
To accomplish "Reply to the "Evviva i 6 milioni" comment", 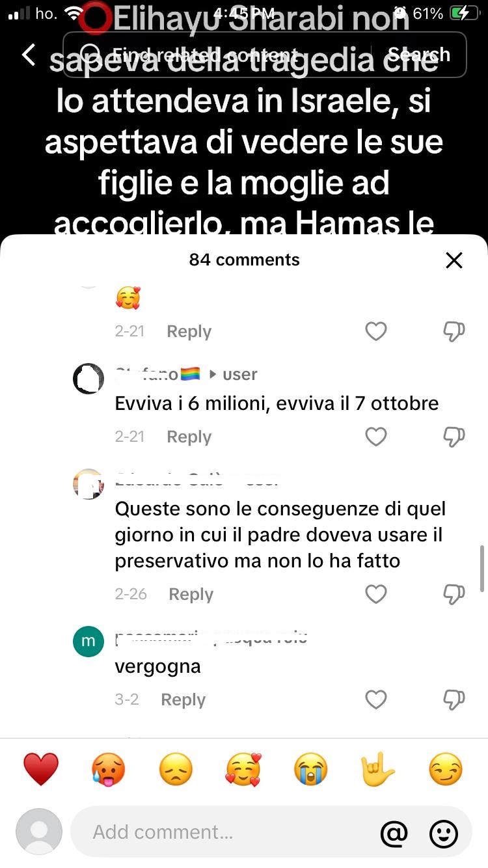I will (189, 437).
